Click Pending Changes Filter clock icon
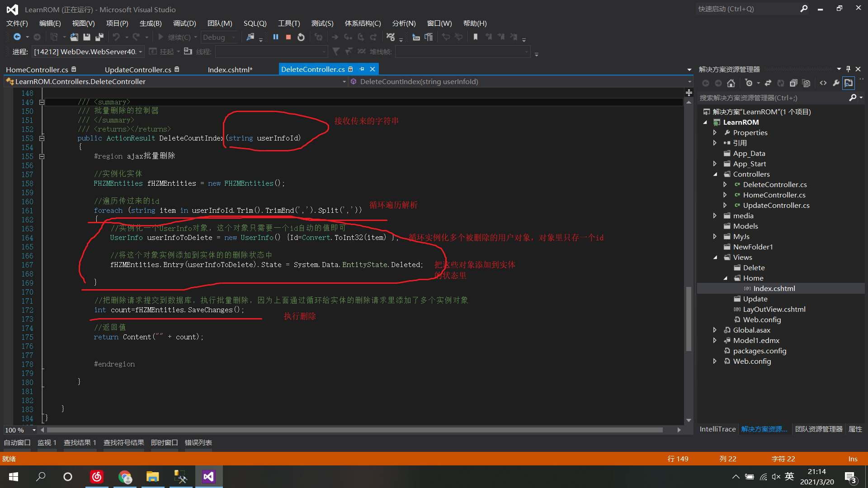The height and width of the screenshot is (488, 868). click(749, 83)
